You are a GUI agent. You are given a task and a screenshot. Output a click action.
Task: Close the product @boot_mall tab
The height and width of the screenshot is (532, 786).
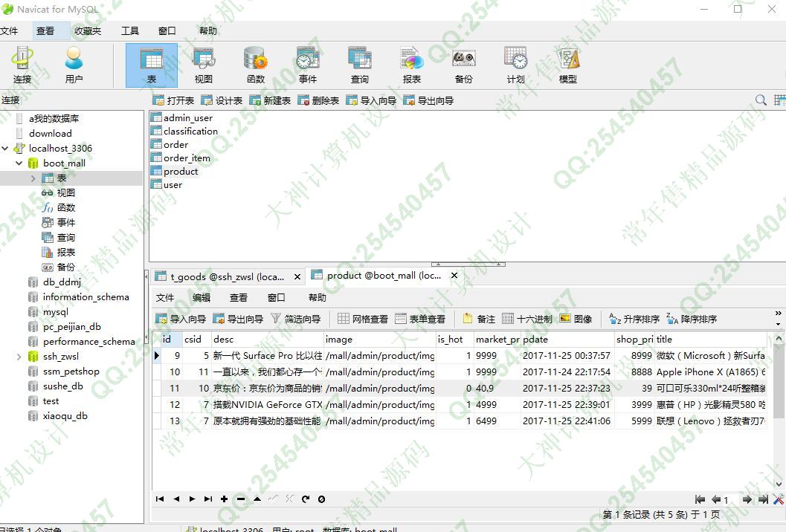click(454, 275)
